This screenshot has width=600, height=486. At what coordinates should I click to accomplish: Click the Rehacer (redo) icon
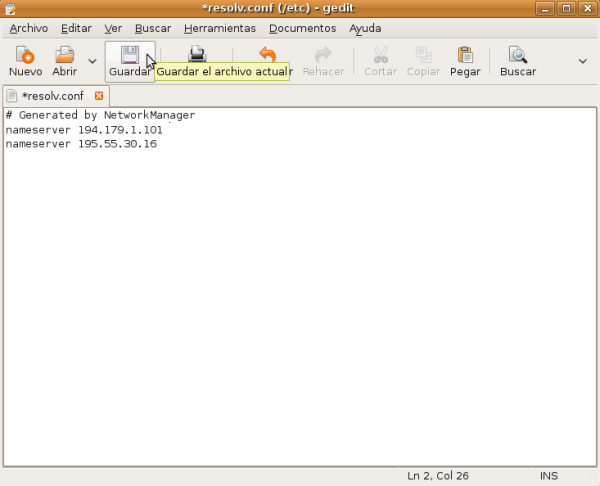[323, 55]
